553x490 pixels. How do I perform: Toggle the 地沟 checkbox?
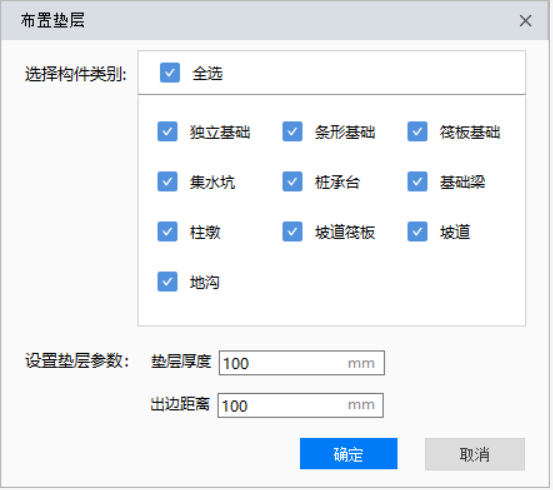coord(168,282)
